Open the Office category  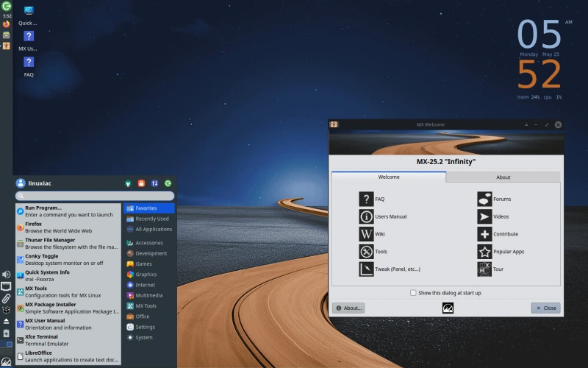click(x=149, y=316)
